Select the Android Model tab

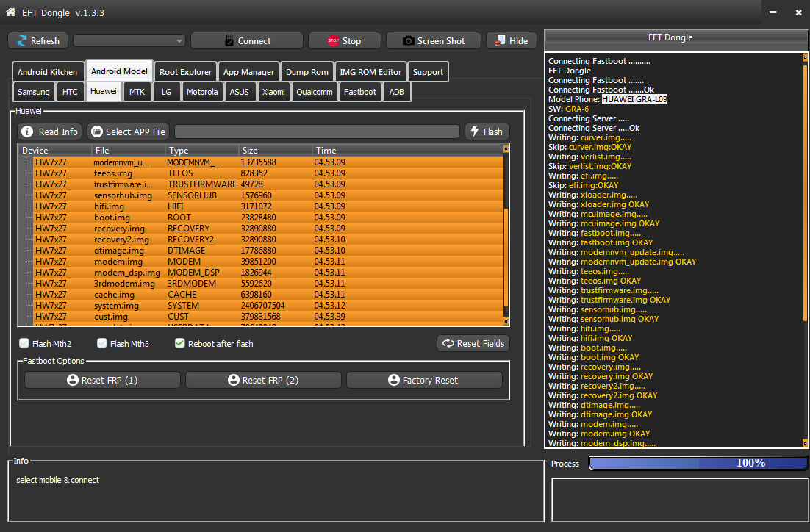point(119,71)
